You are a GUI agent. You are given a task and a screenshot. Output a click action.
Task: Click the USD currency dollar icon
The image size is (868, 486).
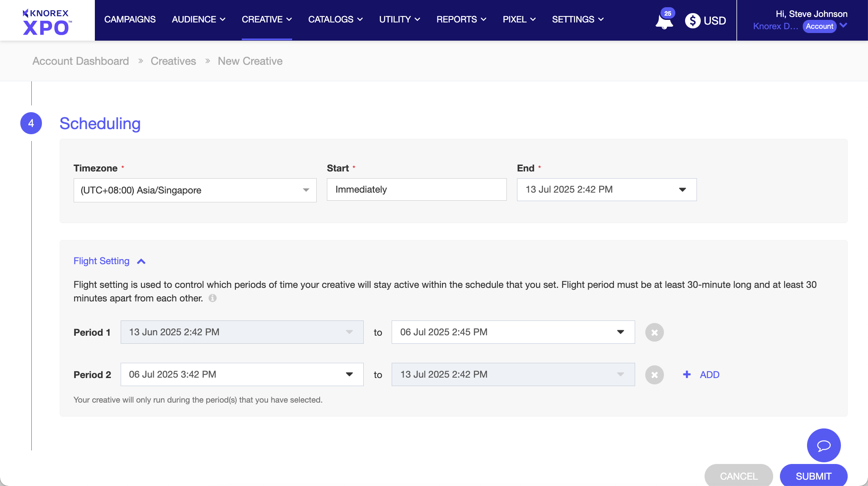point(692,20)
